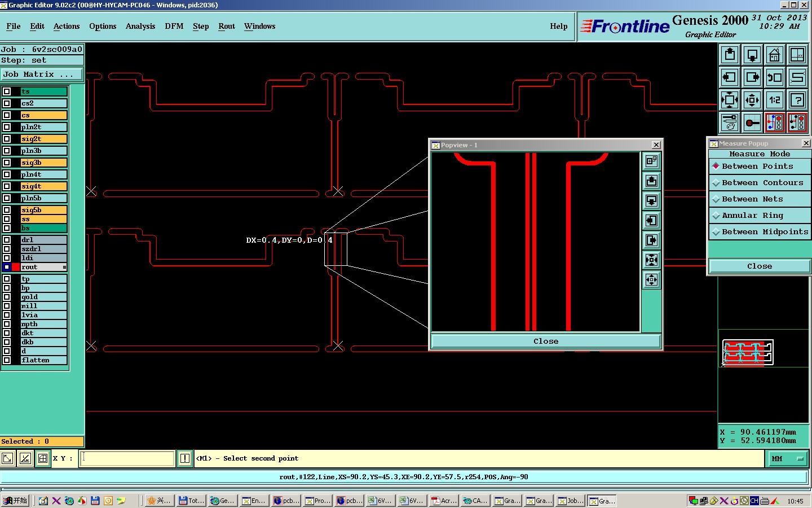812x508 pixels.
Task: Select Between Contours measure mode
Action: 760,183
